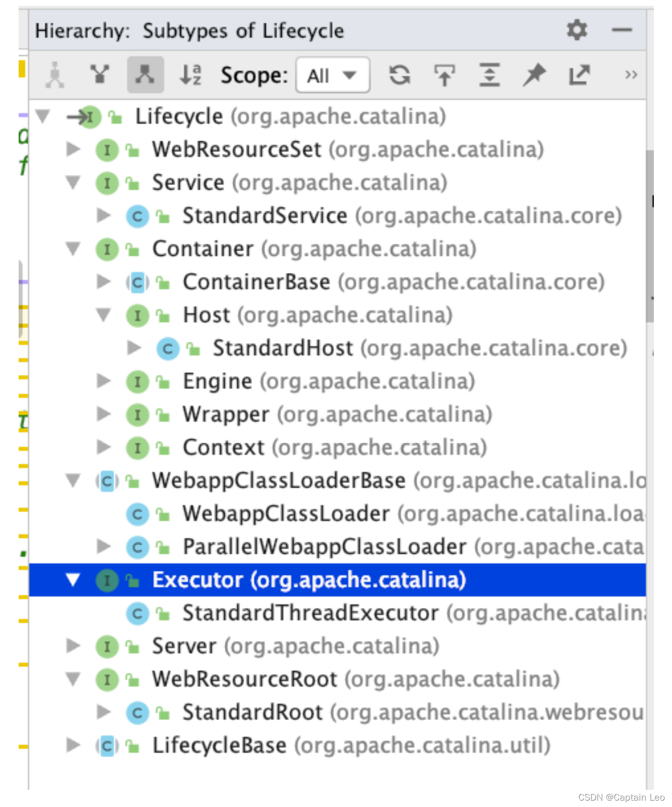Open the Scope All dropdown
Viewport: 672px width, 807px height.
(333, 75)
